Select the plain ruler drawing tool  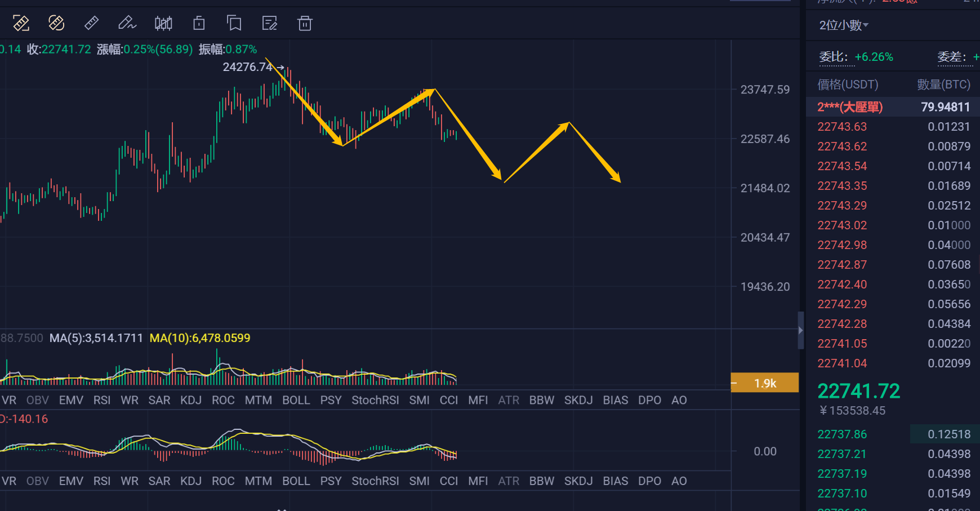click(91, 23)
